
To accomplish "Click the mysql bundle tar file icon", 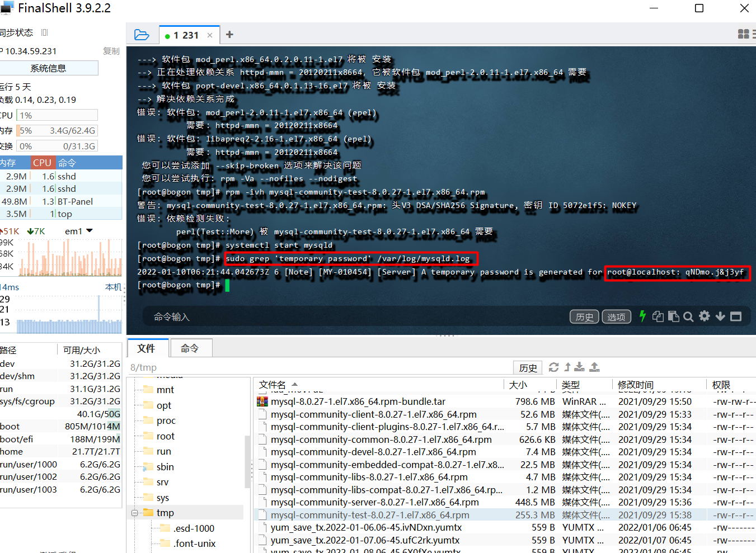I will [262, 401].
